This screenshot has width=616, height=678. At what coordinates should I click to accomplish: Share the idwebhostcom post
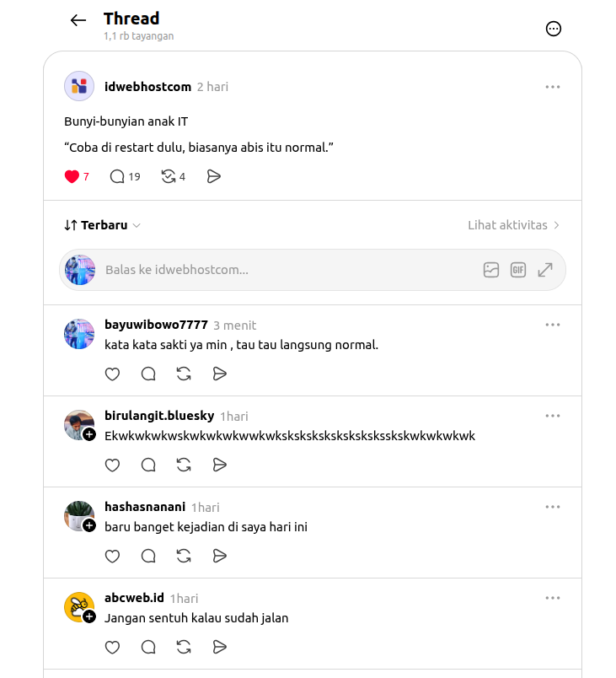click(214, 176)
